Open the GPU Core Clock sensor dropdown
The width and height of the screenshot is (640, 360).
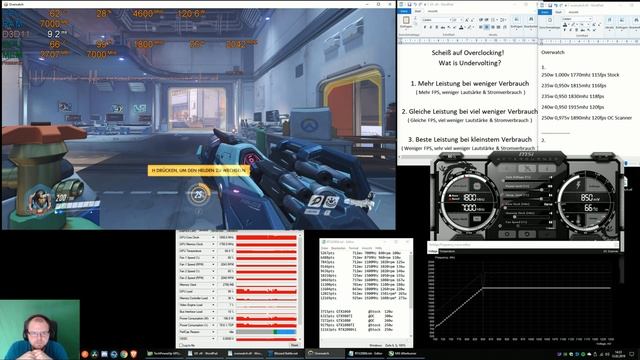coord(213,237)
